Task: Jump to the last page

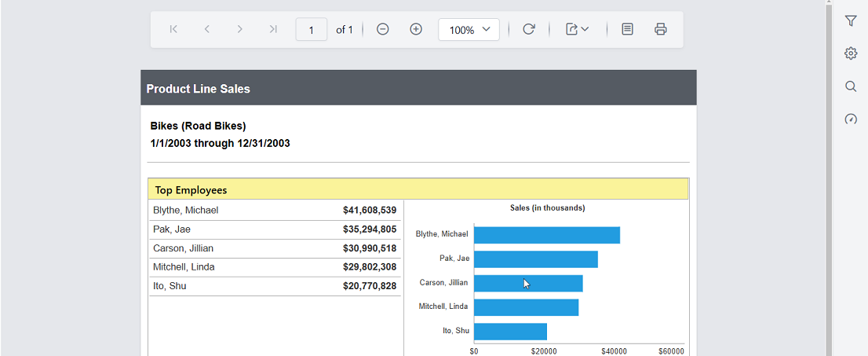Action: click(x=273, y=29)
